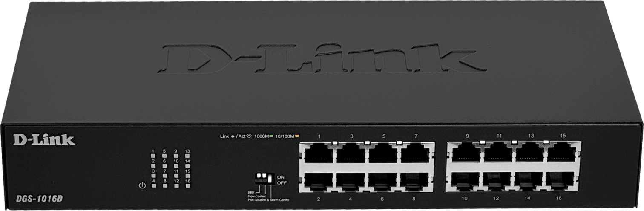Viewport: 644px width, 211px height.
Task: Select Ethernet port 12
Action: click(x=497, y=182)
